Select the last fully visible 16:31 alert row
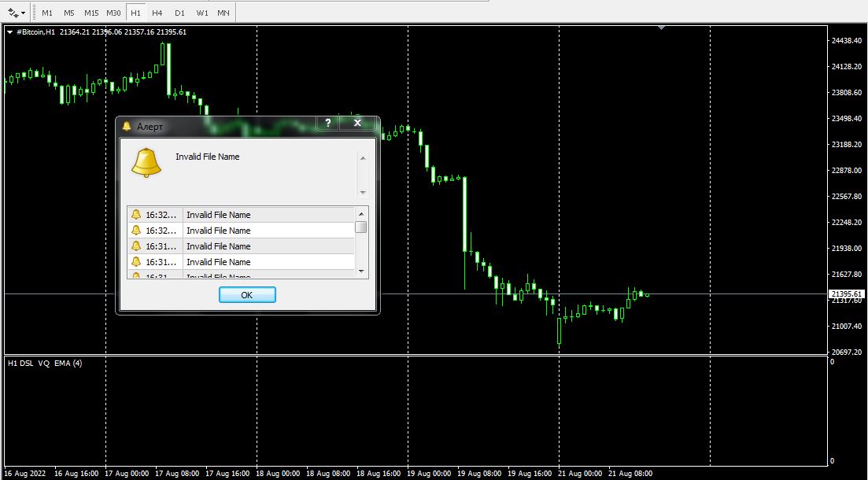The width and height of the screenshot is (868, 480). [x=241, y=262]
